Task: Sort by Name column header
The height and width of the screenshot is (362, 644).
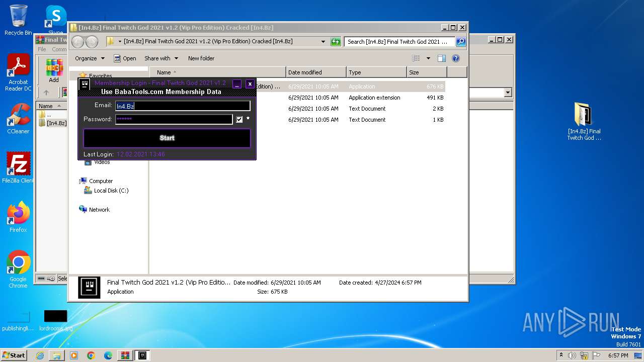Action: (x=217, y=72)
